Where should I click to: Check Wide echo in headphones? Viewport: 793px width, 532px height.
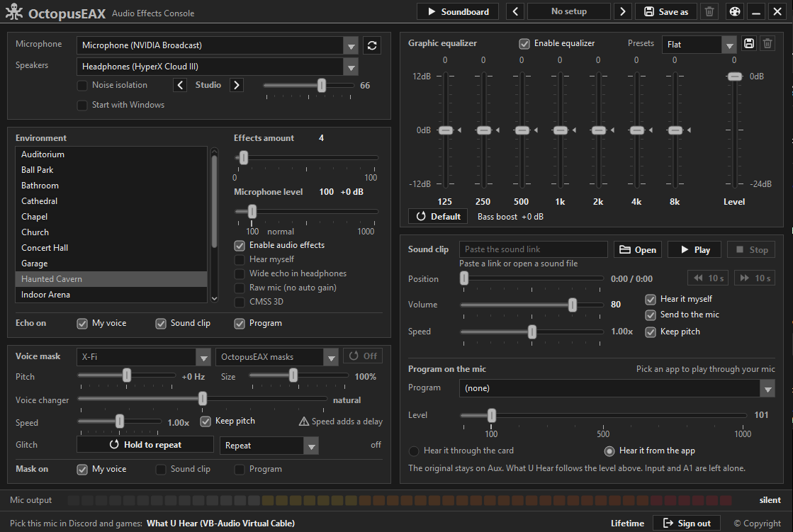(240, 274)
